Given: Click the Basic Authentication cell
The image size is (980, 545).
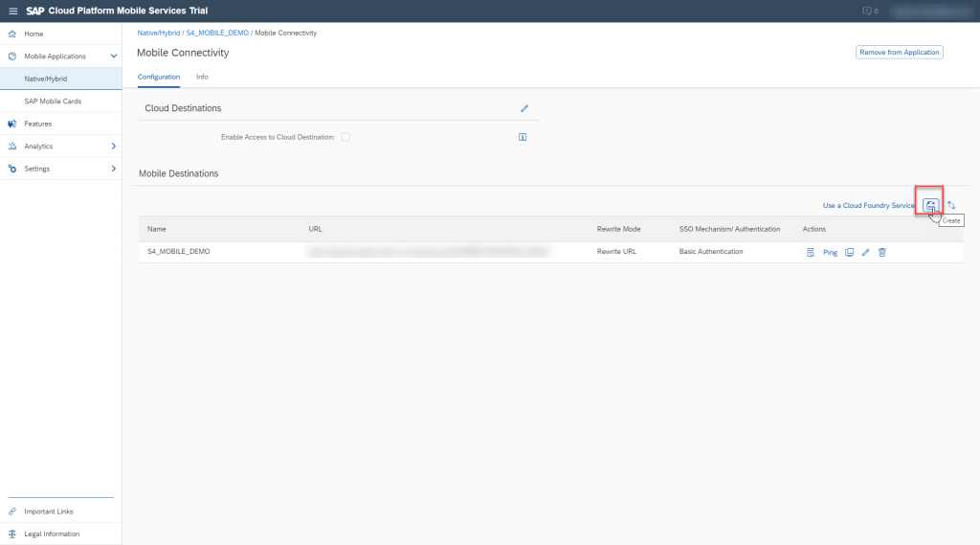Looking at the screenshot, I should pyautogui.click(x=711, y=252).
